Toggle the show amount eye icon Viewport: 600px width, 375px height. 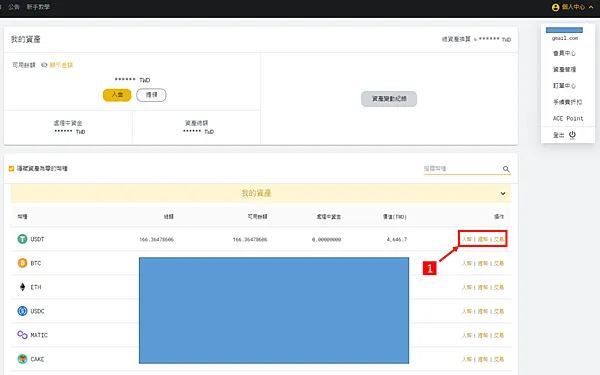point(44,65)
